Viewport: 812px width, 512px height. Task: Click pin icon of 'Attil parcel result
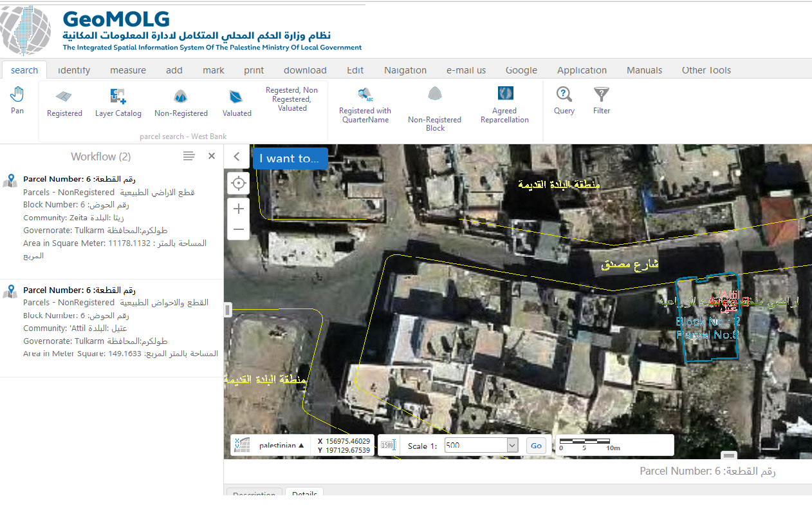point(10,291)
